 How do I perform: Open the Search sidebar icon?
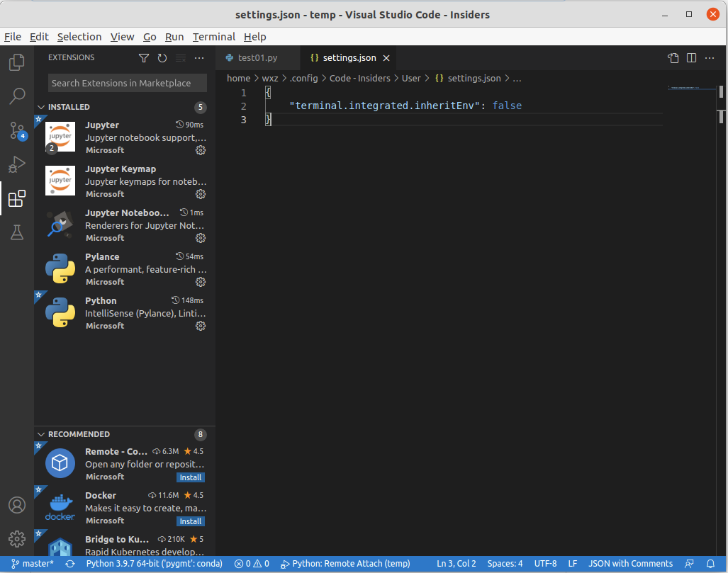[x=17, y=96]
